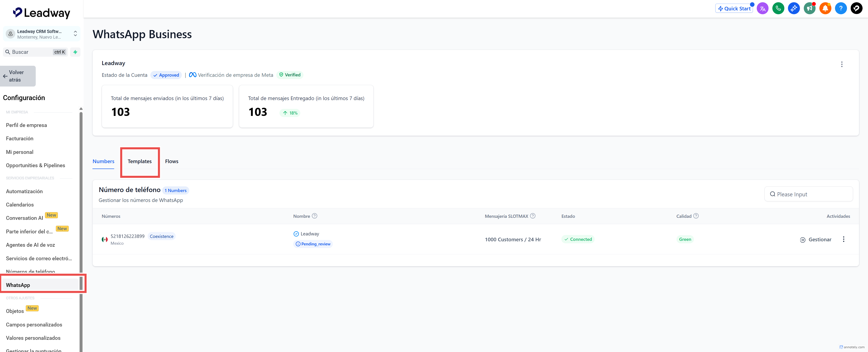The image size is (868, 352).
Task: Switch to the Flows tab
Action: click(172, 161)
